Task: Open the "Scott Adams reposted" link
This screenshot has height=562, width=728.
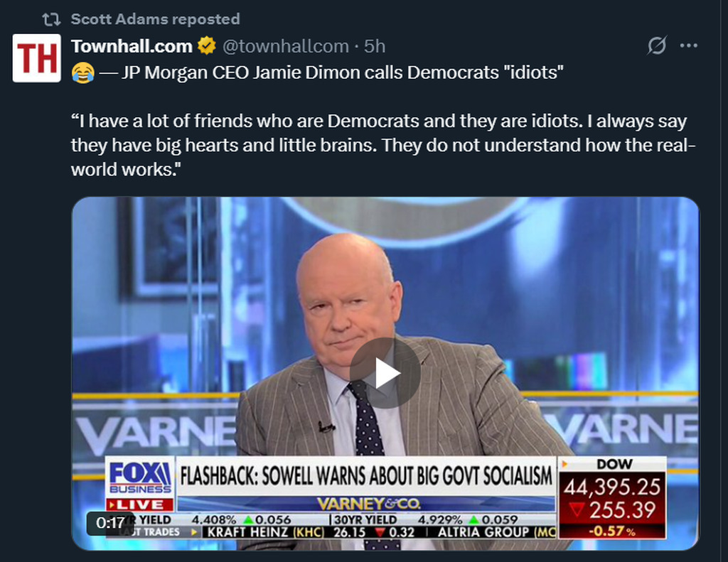Action: [x=155, y=19]
